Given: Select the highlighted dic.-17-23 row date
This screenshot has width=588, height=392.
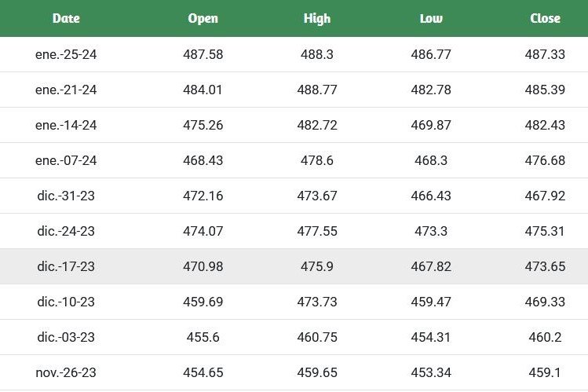Looking at the screenshot, I should click(x=66, y=266).
